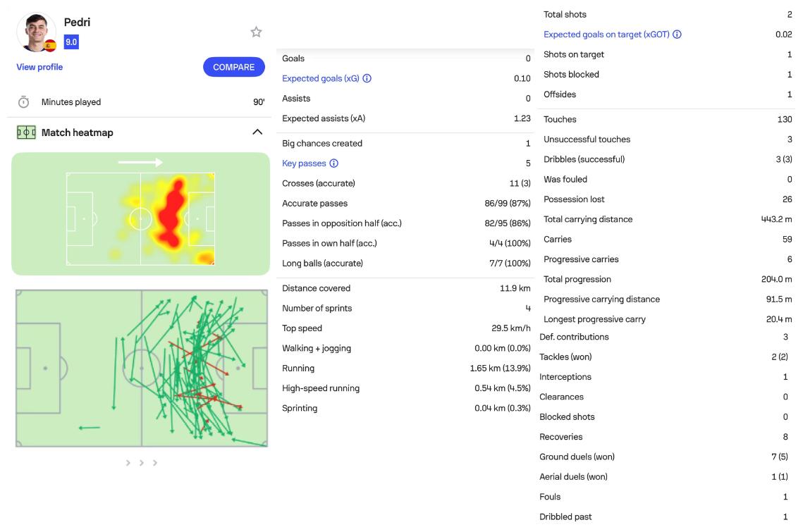Click the middle pager chevron below pass map
Image resolution: width=803 pixels, height=532 pixels.
pos(141,463)
